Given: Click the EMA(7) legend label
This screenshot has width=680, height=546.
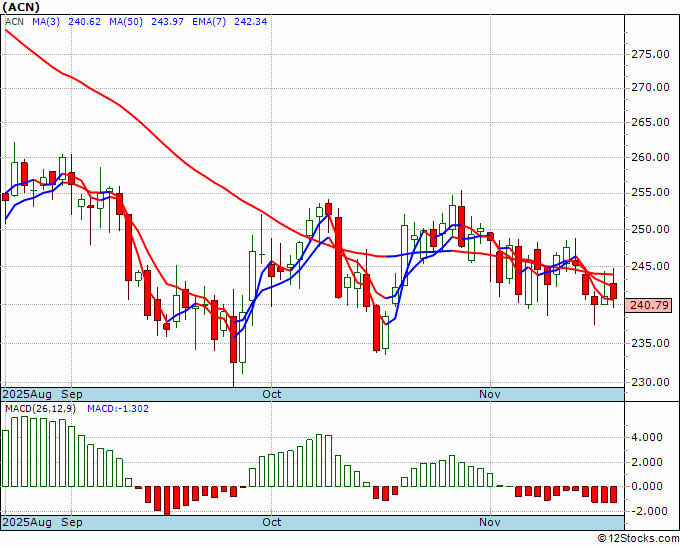Looking at the screenshot, I should pos(209,22).
